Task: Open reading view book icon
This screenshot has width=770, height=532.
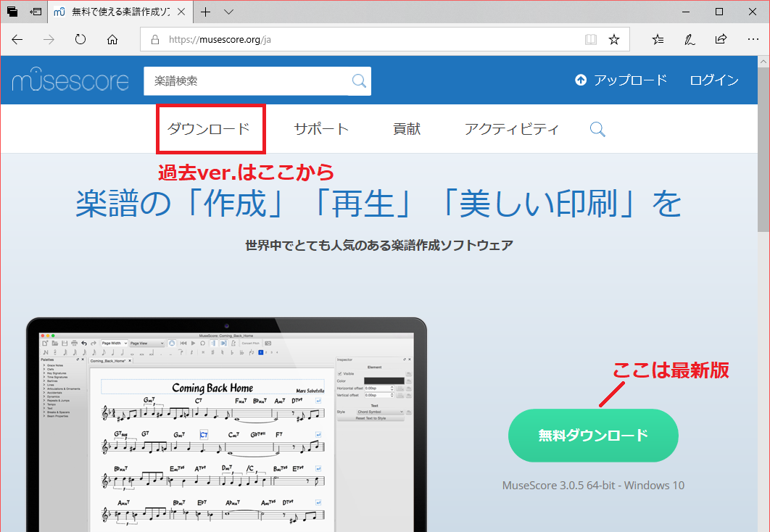Action: [x=591, y=40]
